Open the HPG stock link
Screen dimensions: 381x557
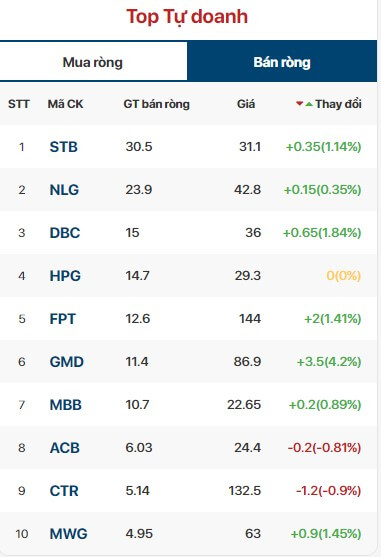pos(65,276)
